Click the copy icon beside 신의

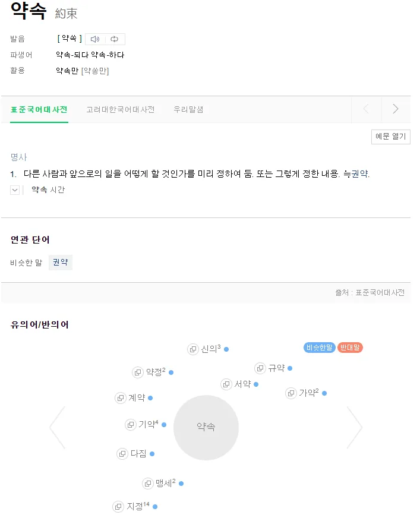[193, 349]
